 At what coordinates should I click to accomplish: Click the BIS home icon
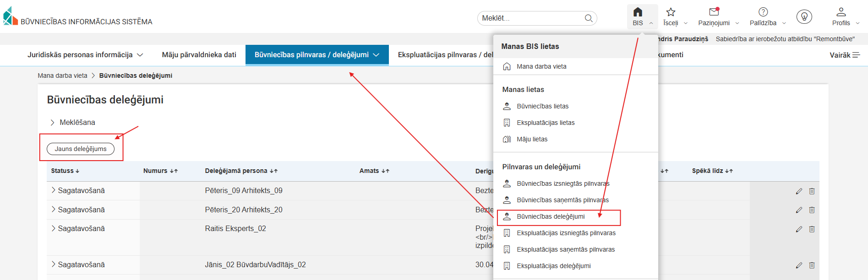638,12
